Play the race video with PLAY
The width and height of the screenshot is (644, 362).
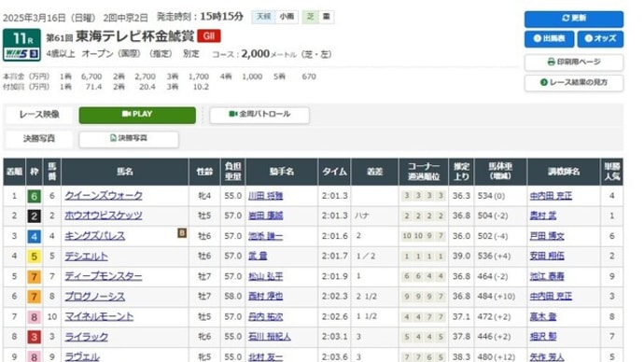coord(137,115)
